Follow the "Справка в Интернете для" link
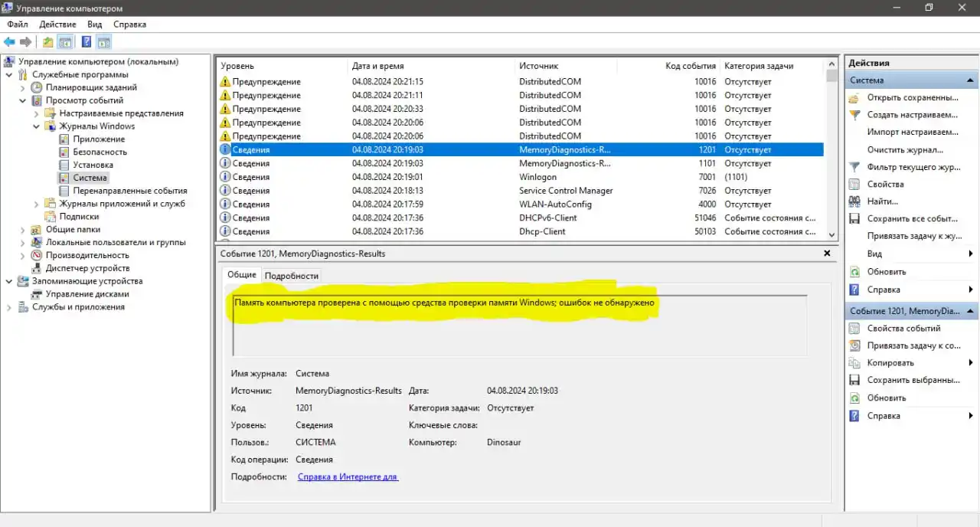This screenshot has width=980, height=527. click(x=348, y=476)
